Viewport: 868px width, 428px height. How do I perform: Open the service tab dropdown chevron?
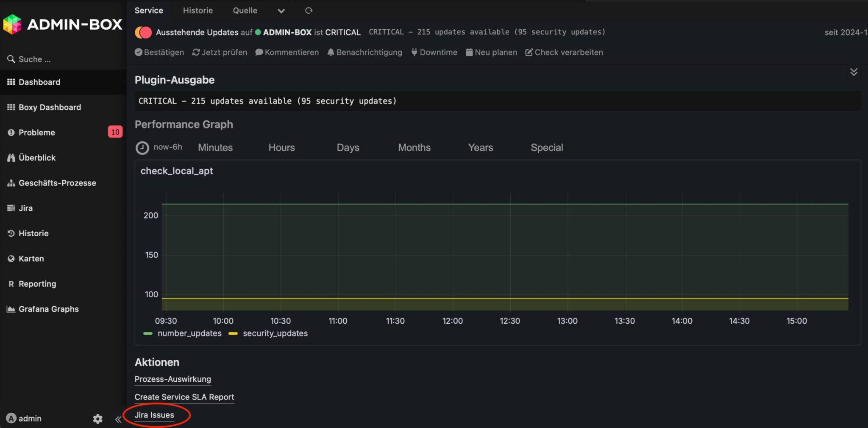pos(281,11)
